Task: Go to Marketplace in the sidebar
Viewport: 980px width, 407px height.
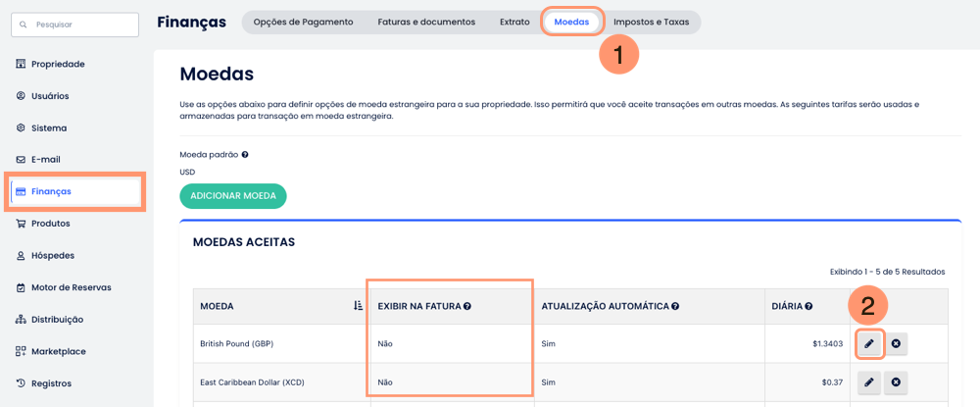Action: [x=58, y=351]
